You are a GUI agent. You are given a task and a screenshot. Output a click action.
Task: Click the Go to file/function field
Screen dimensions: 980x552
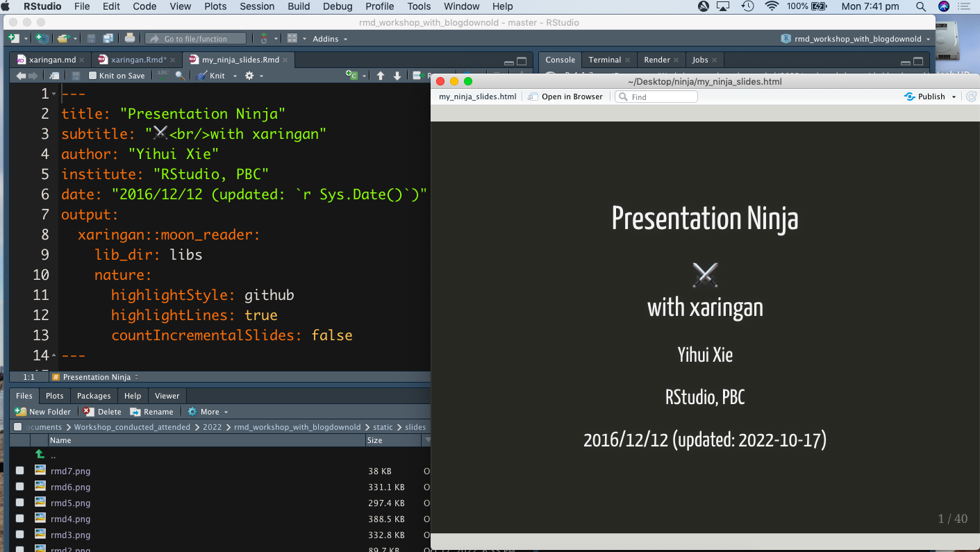196,39
